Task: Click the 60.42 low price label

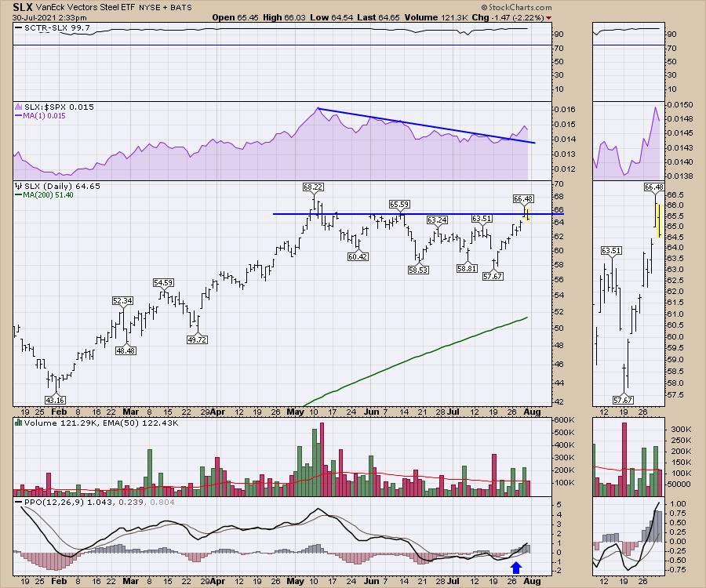Action: coord(357,256)
